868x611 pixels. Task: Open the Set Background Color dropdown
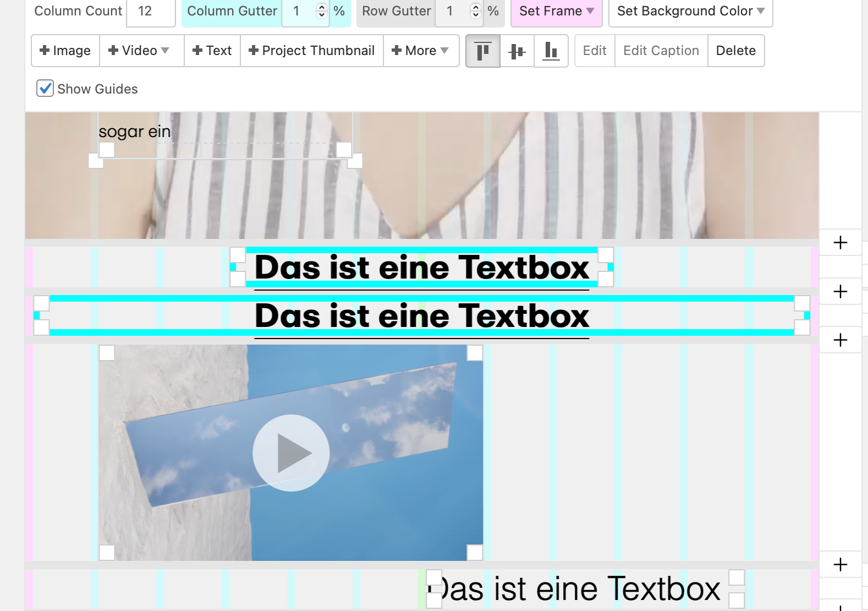click(690, 11)
